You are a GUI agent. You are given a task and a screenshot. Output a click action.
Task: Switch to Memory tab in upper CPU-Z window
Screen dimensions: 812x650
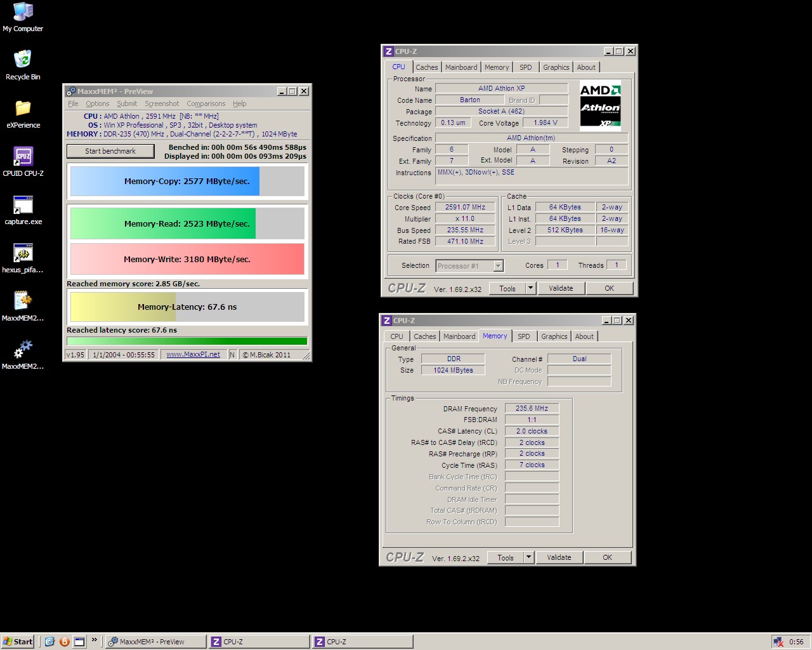click(x=497, y=67)
